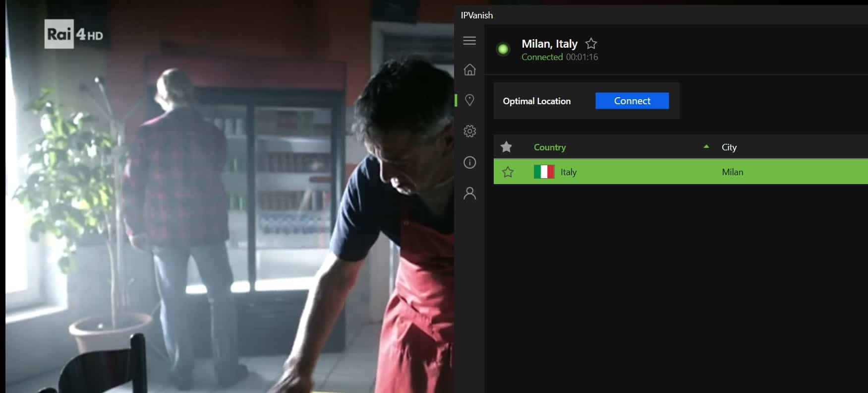The height and width of the screenshot is (393, 868).
Task: Click the blue Connect button
Action: click(x=632, y=101)
